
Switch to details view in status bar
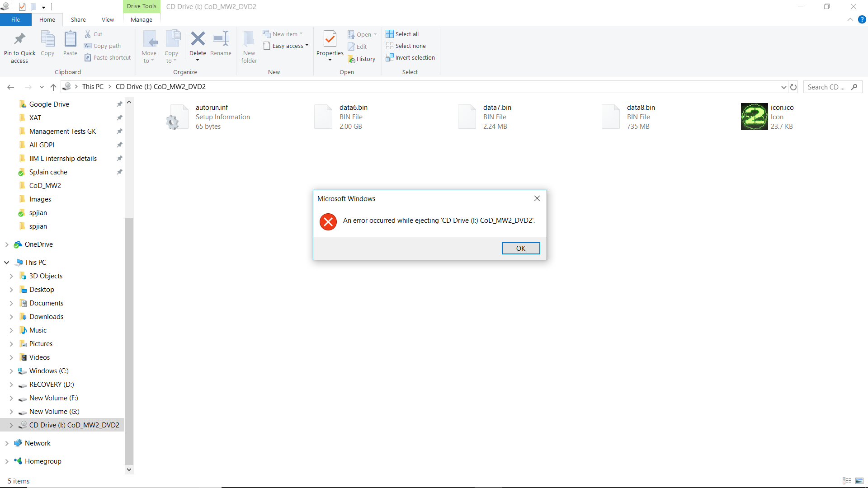click(x=847, y=481)
